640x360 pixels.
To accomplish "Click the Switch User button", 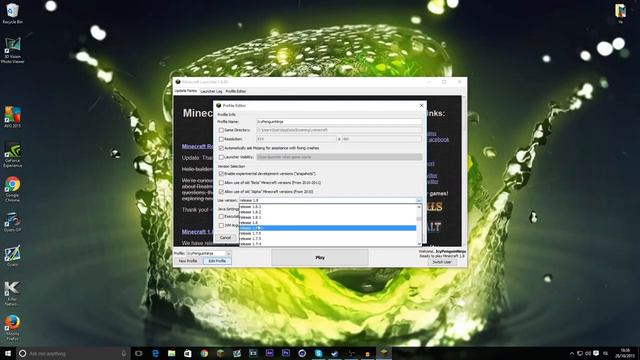I will [x=442, y=262].
